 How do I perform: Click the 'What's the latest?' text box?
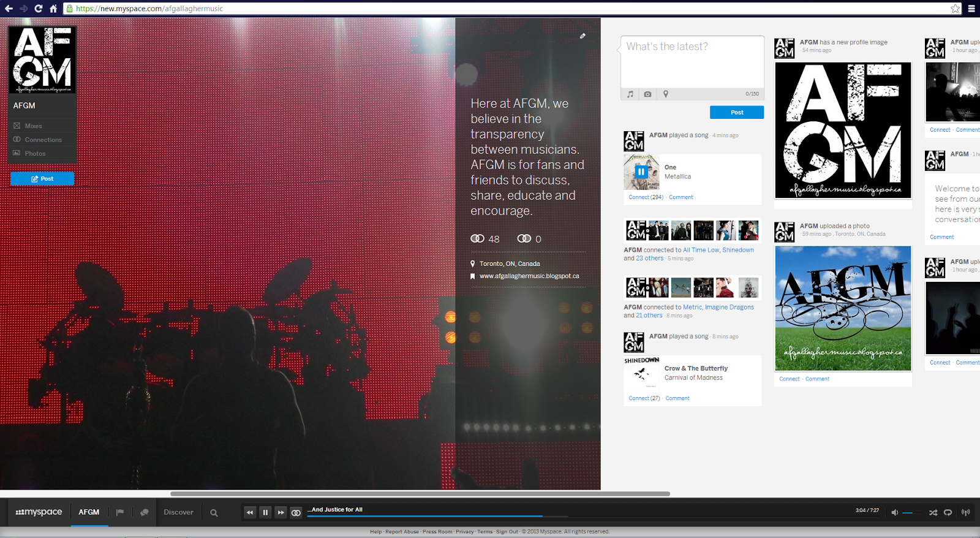point(692,62)
